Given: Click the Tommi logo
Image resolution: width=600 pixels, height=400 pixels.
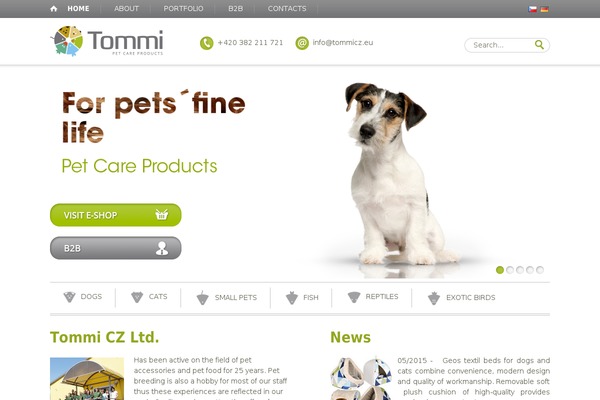Looking at the screenshot, I should pyautogui.click(x=107, y=41).
